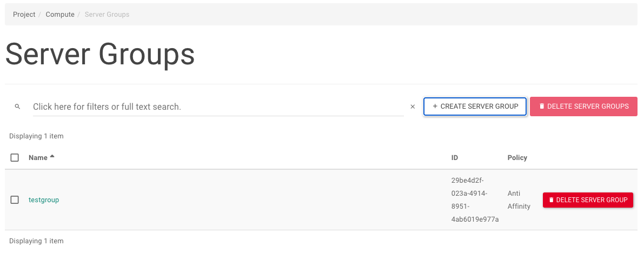Click the ID column header
The image size is (644, 266).
coord(455,158)
